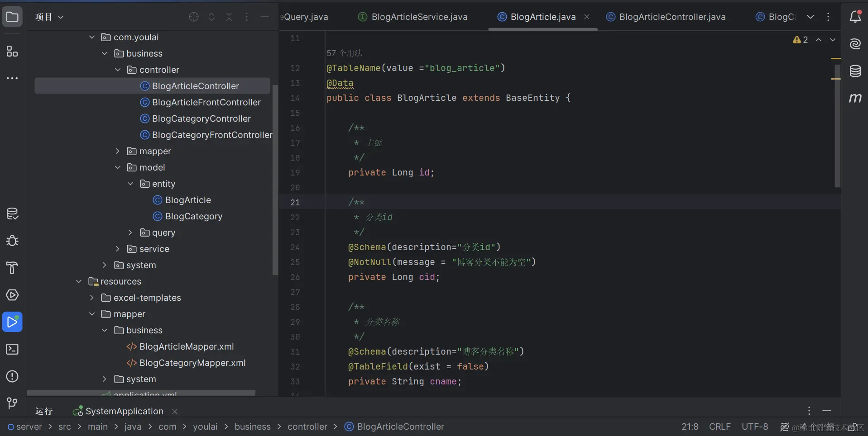Close the SystemApplication run tab
Screen dimensions: 868x436
[x=175, y=411]
